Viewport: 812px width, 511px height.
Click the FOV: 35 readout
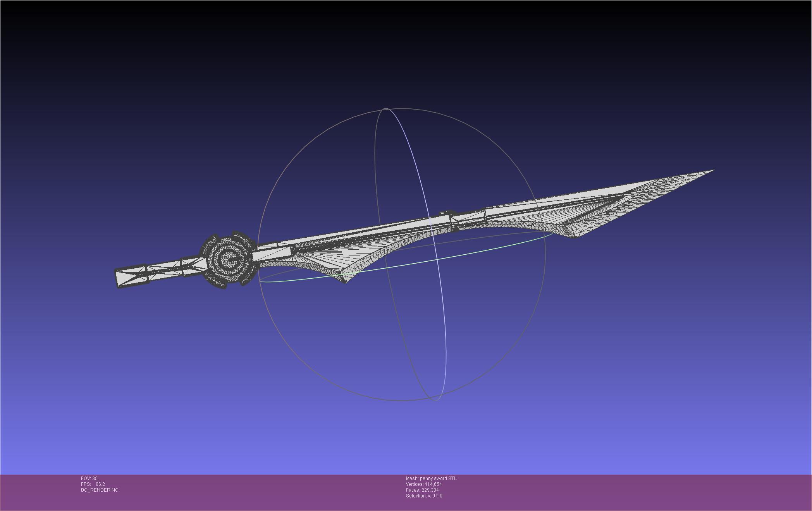89,478
